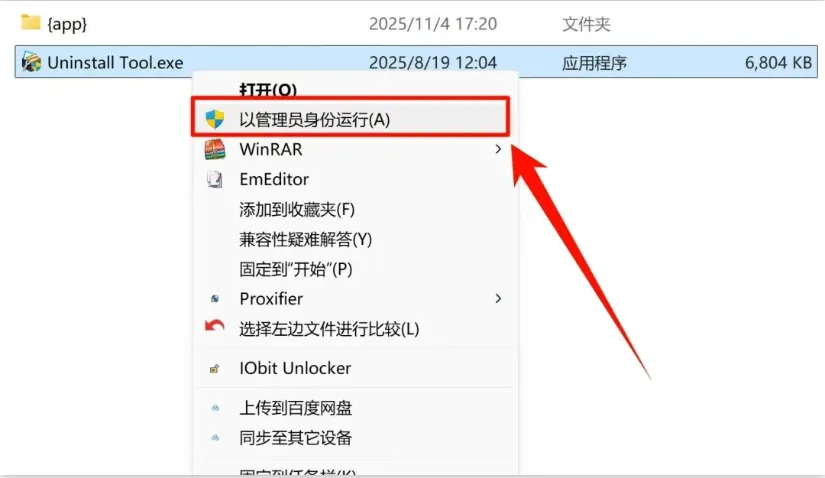Click the administrator shield icon
Viewport: 825px width, 478px height.
pos(215,119)
